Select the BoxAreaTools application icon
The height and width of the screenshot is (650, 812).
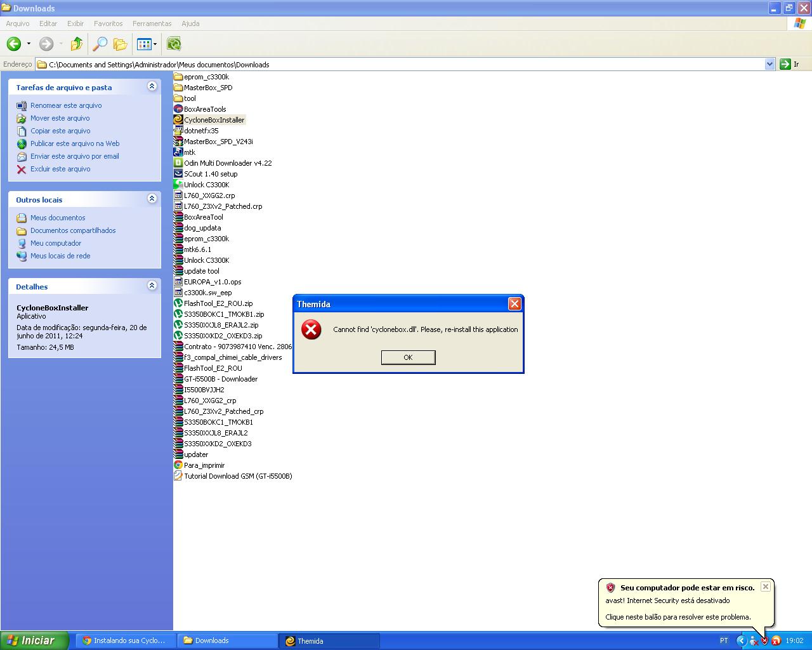178,109
